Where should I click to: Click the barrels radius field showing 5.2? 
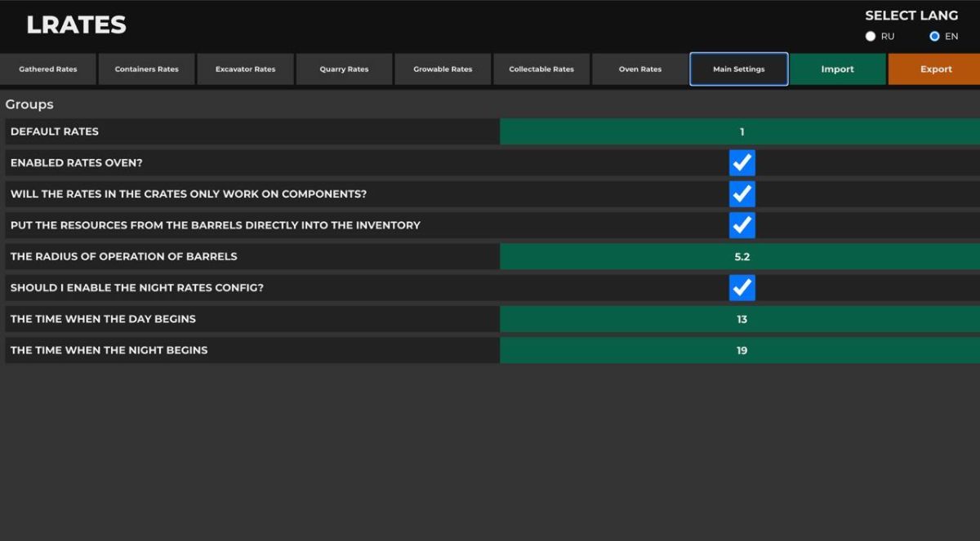click(740, 257)
